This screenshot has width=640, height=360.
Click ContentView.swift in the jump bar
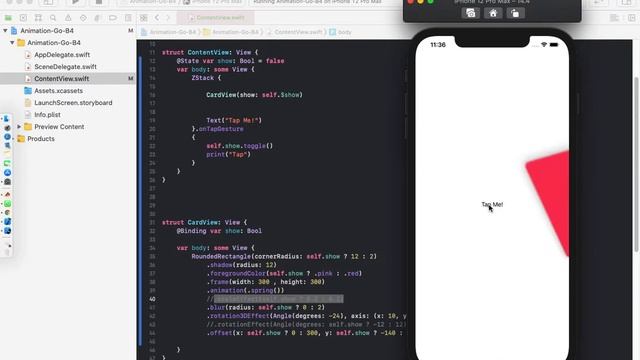coord(294,32)
